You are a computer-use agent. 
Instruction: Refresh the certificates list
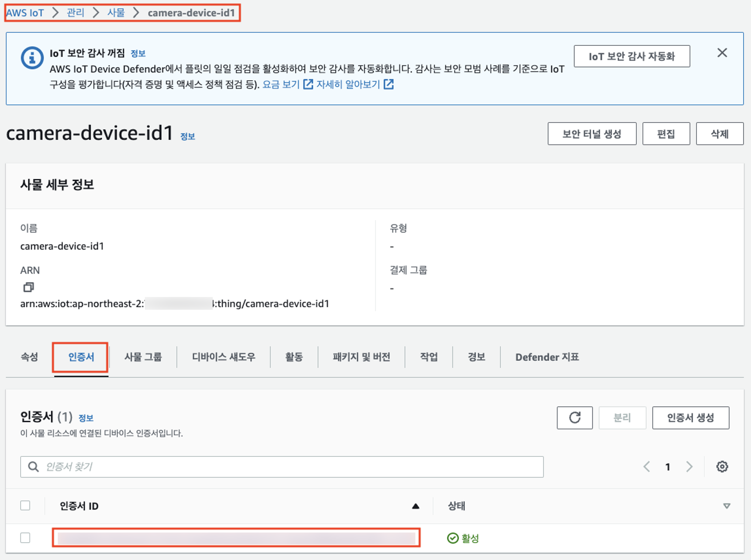574,417
